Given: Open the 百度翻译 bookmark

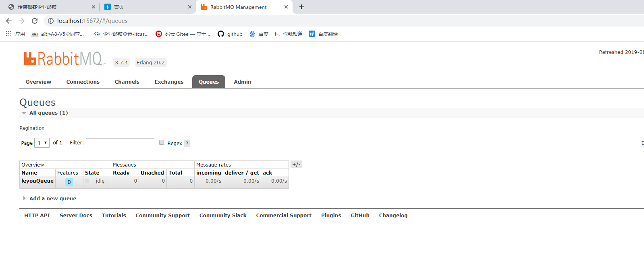Looking at the screenshot, I should (x=323, y=34).
